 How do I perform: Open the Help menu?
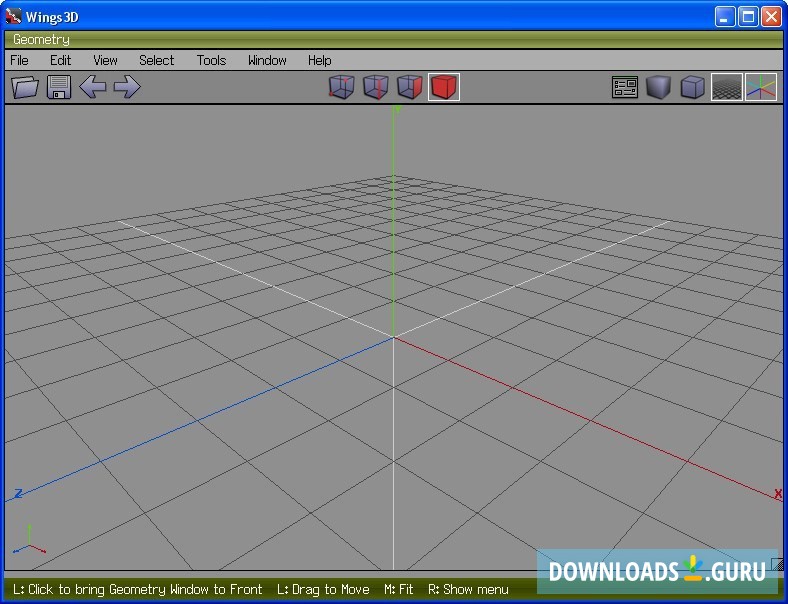(319, 60)
